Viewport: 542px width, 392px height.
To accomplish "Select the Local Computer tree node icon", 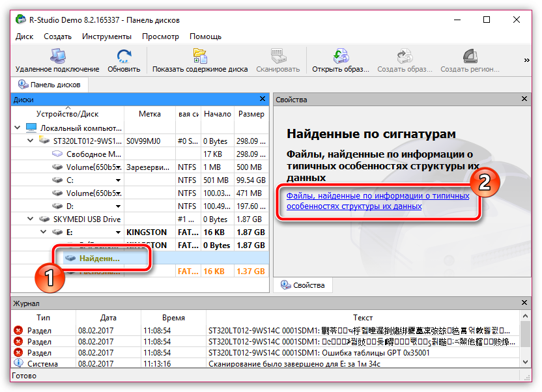I will pyautogui.click(x=31, y=128).
